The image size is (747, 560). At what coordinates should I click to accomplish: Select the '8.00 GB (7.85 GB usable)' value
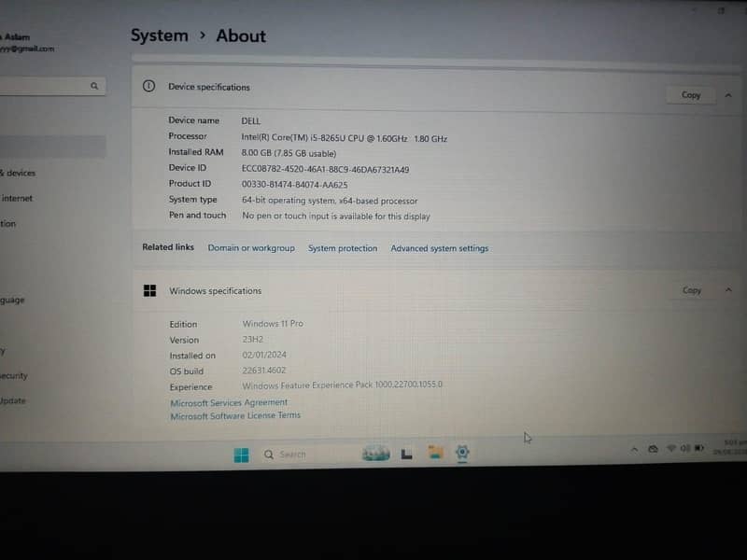pos(289,153)
